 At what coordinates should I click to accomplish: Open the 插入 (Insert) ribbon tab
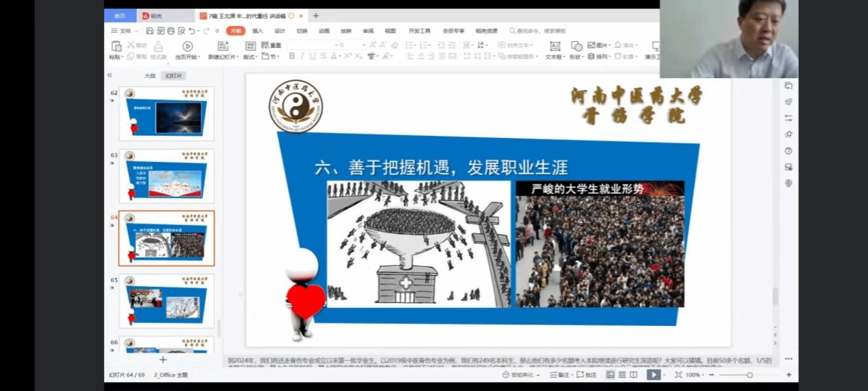[x=258, y=31]
